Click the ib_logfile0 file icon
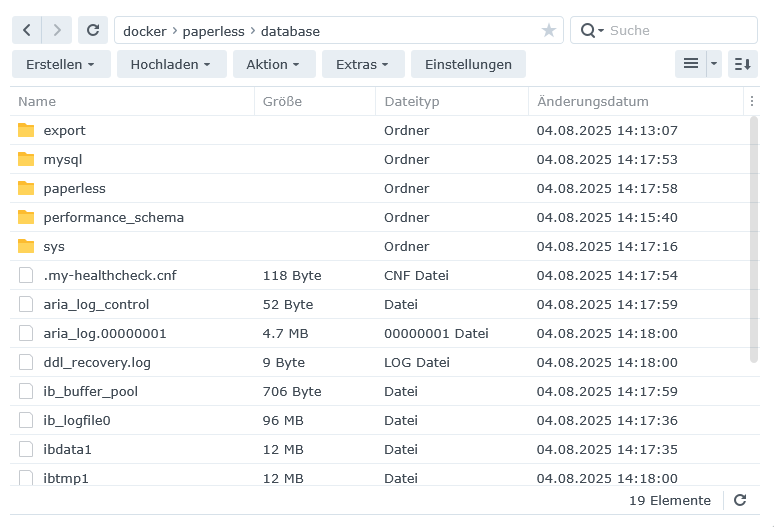774x527 pixels. (x=26, y=420)
